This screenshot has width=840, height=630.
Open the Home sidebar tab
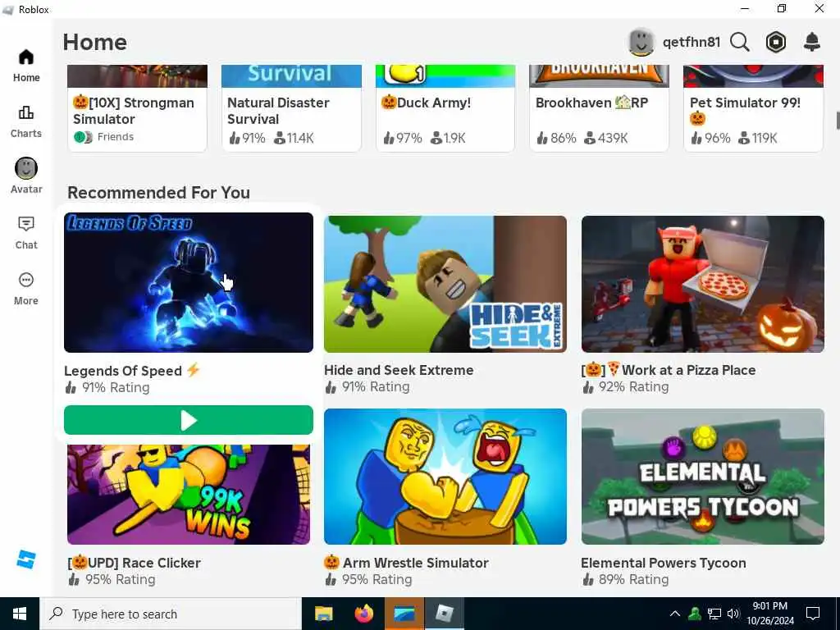pos(25,66)
